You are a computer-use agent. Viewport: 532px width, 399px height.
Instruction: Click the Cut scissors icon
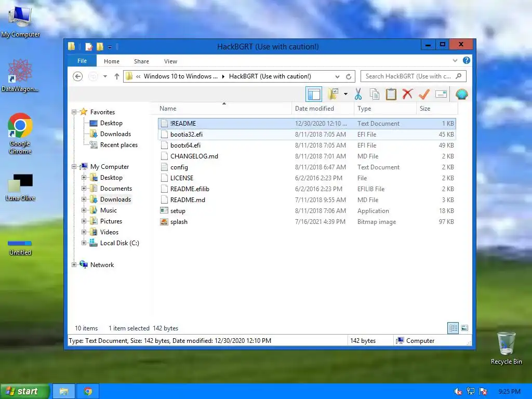[358, 94]
